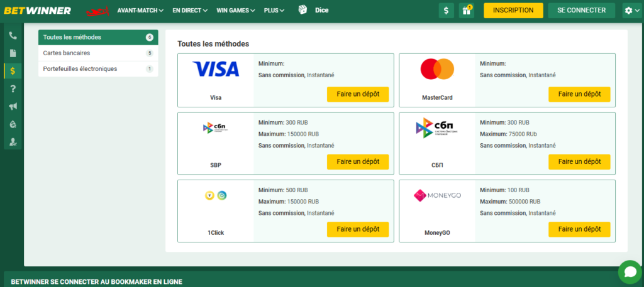Click the MasterCard logo
Viewport: 644px width, 287px height.
click(438, 69)
